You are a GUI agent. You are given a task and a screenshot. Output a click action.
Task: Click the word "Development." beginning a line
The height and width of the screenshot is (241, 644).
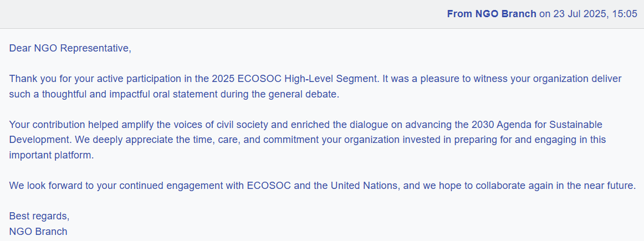pyautogui.click(x=40, y=140)
